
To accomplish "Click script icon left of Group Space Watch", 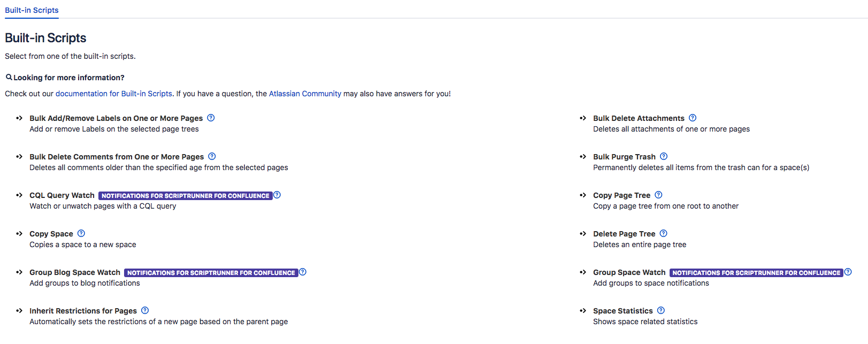I will [583, 272].
